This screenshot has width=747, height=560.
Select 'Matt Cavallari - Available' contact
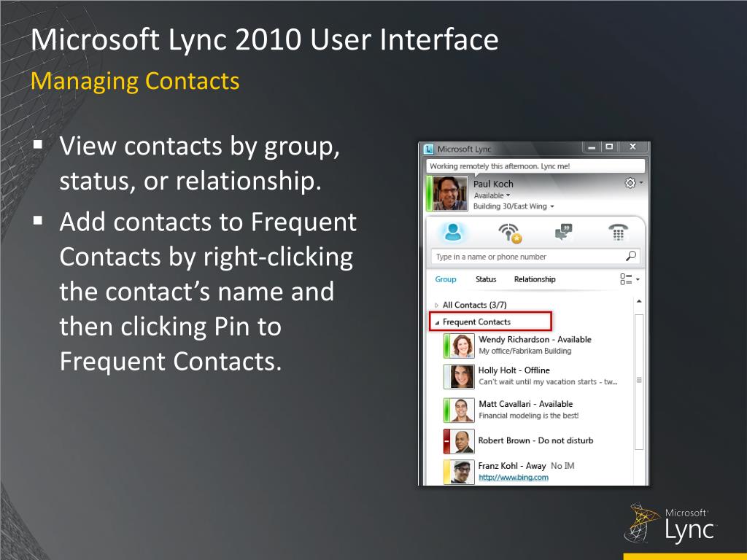point(525,404)
